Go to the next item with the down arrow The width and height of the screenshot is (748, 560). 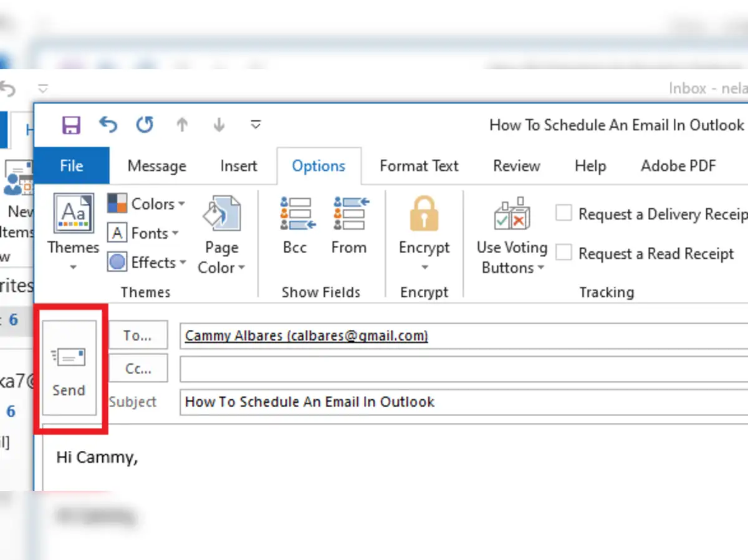(x=219, y=125)
